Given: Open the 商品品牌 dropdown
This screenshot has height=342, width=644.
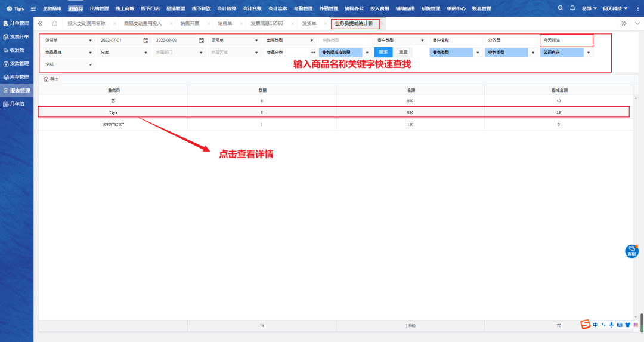Looking at the screenshot, I should coord(90,53).
